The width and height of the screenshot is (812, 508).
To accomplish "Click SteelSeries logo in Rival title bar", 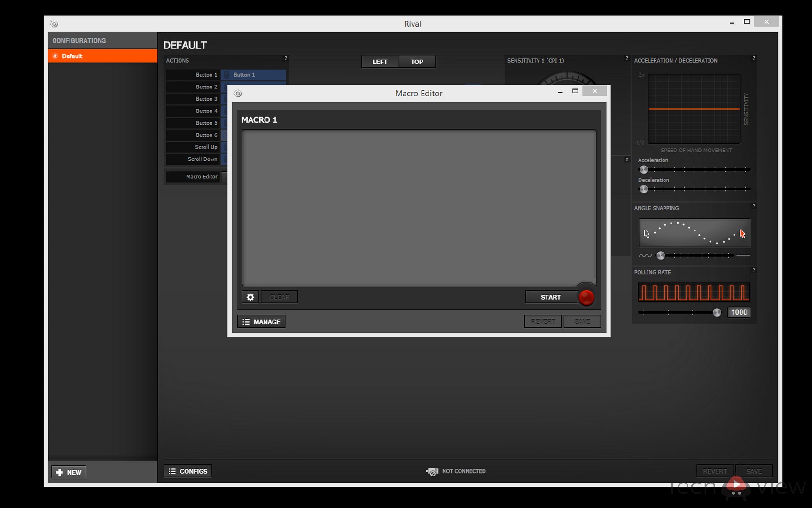I will (x=54, y=24).
